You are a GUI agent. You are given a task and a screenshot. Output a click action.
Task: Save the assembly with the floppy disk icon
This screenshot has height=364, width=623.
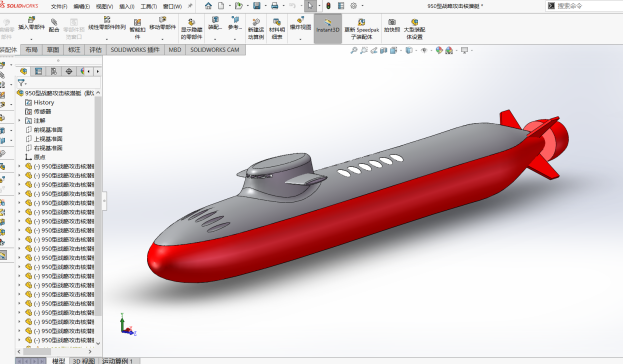click(257, 6)
